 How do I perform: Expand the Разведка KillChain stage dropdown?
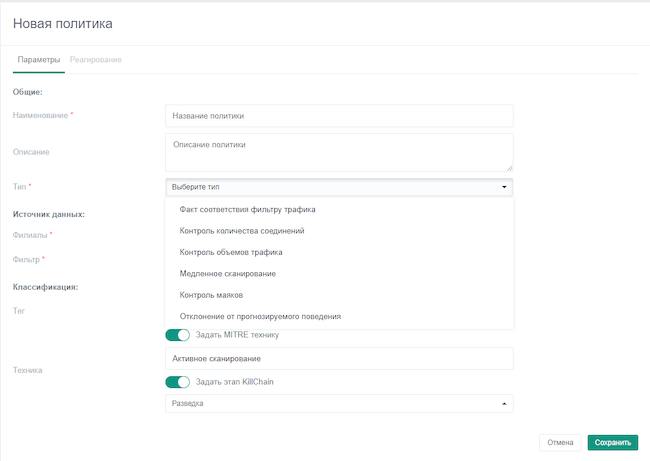click(x=338, y=404)
